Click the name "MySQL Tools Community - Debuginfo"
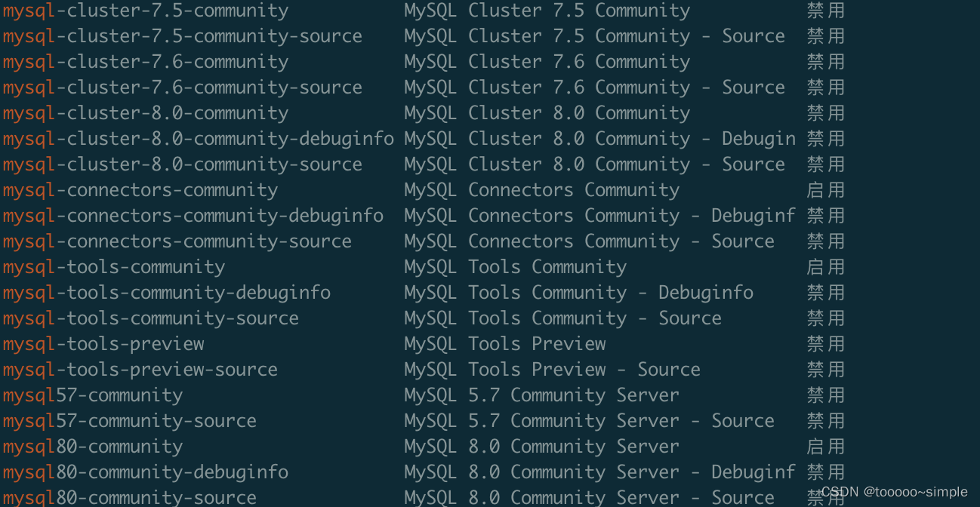980x507 pixels. click(578, 293)
